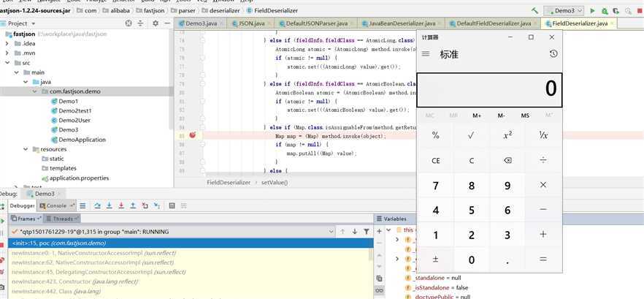
Task: Click the calculator M+ memory button
Action: (476, 116)
